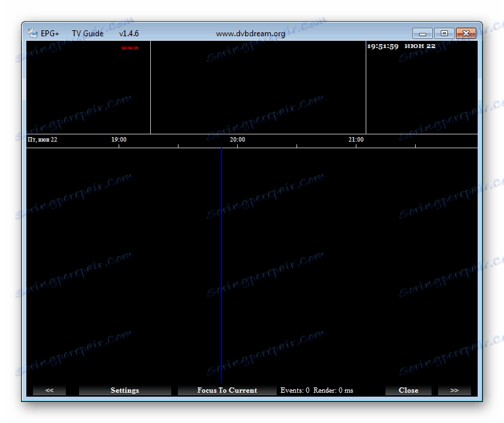
Task: Click the red 00:00:35 timer text
Action: click(x=130, y=48)
